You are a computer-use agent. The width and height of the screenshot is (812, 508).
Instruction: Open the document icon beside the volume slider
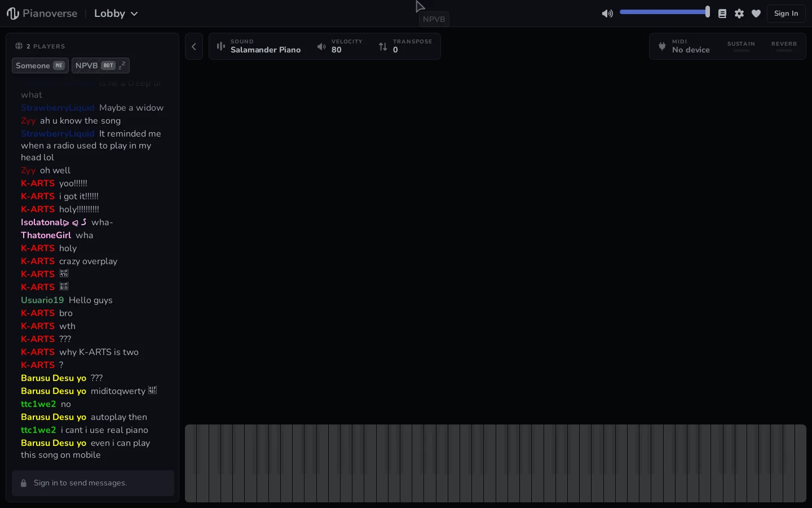[722, 14]
